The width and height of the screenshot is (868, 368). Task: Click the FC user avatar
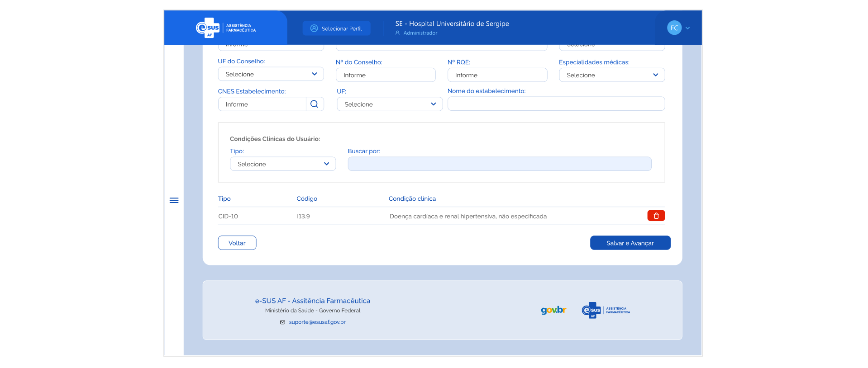[x=674, y=28]
